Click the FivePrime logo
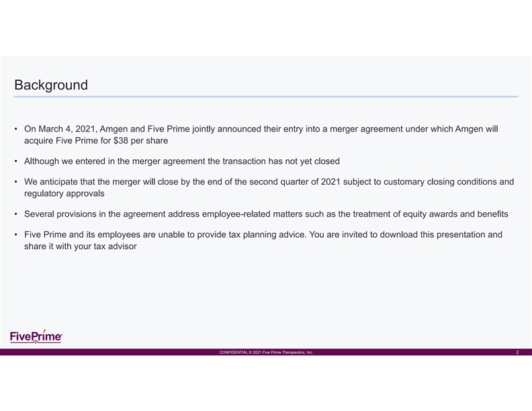This screenshot has width=532, height=411. [x=36, y=336]
